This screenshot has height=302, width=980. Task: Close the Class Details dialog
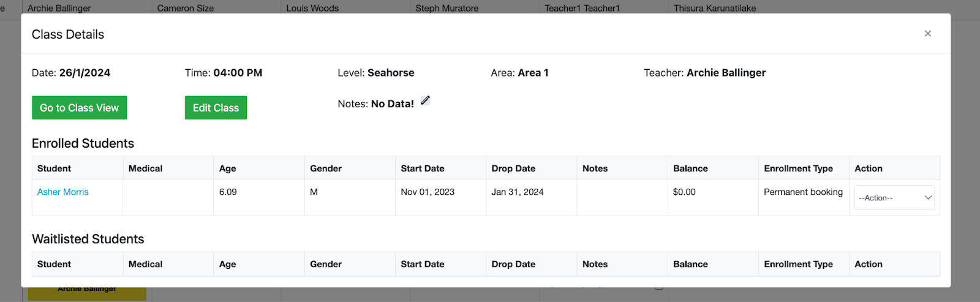(x=927, y=34)
